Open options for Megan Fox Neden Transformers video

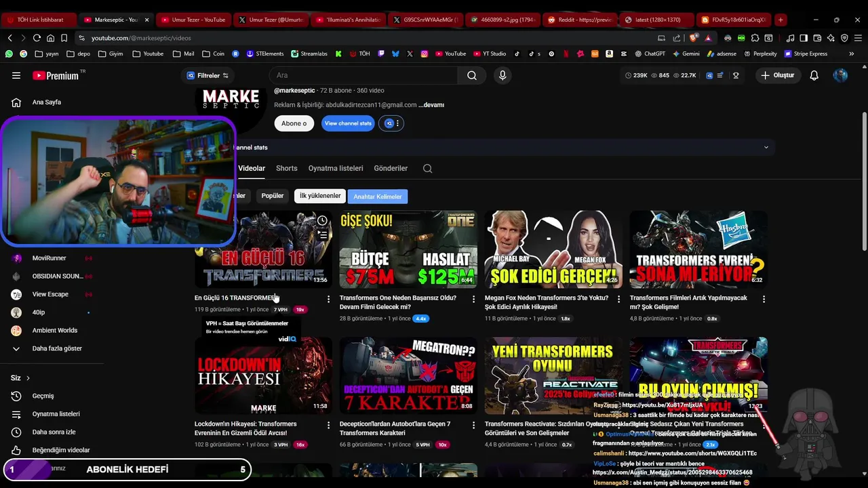pyautogui.click(x=618, y=299)
